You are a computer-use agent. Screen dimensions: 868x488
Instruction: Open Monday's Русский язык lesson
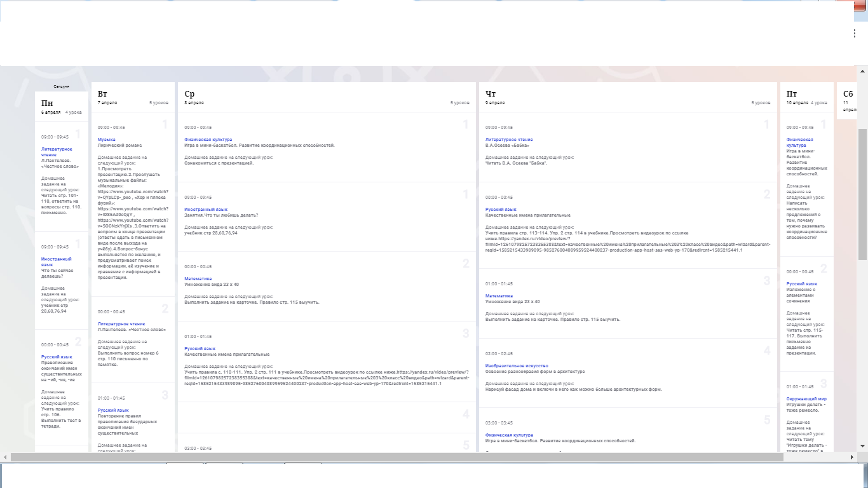[x=57, y=357]
